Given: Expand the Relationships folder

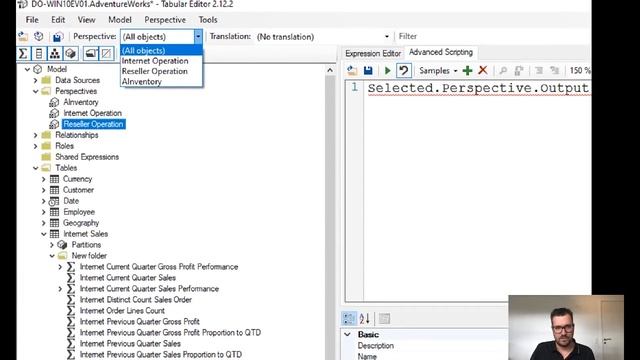Looking at the screenshot, I should [x=36, y=135].
